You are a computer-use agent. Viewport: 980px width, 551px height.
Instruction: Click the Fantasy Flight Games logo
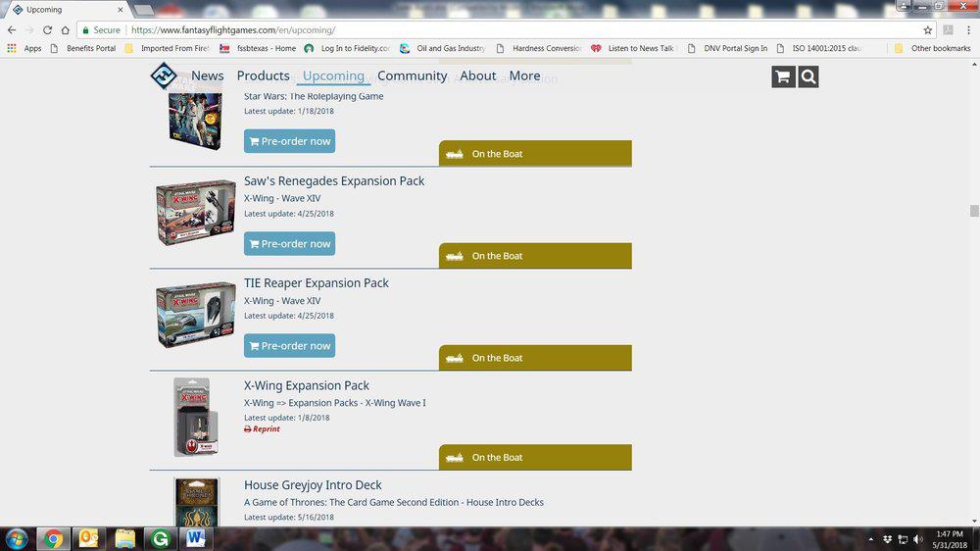[163, 76]
